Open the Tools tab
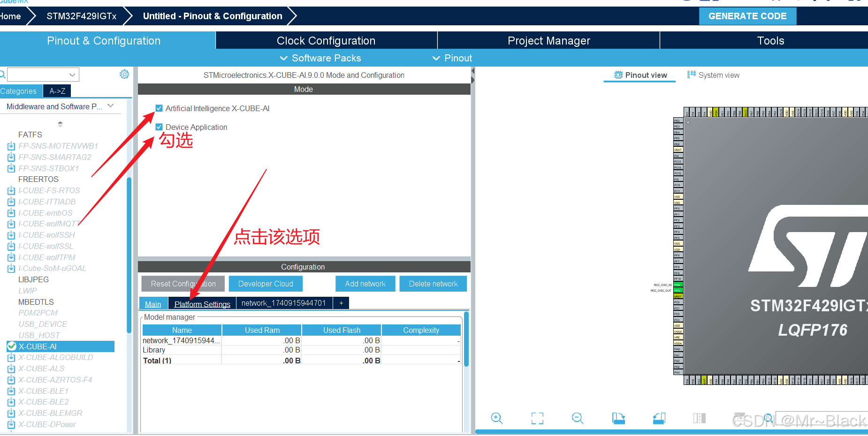This screenshot has width=868, height=436. (x=770, y=41)
